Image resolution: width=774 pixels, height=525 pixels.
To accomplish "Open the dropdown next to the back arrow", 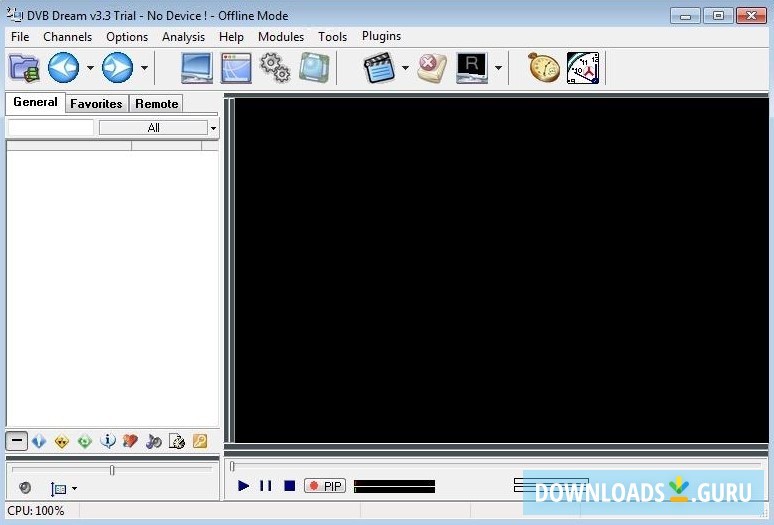I will tap(90, 68).
